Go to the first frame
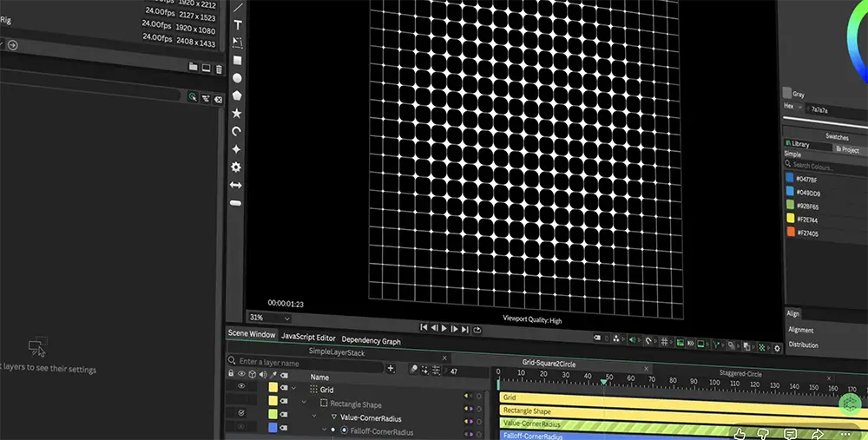Viewport: 868px width, 440px height. click(x=424, y=327)
